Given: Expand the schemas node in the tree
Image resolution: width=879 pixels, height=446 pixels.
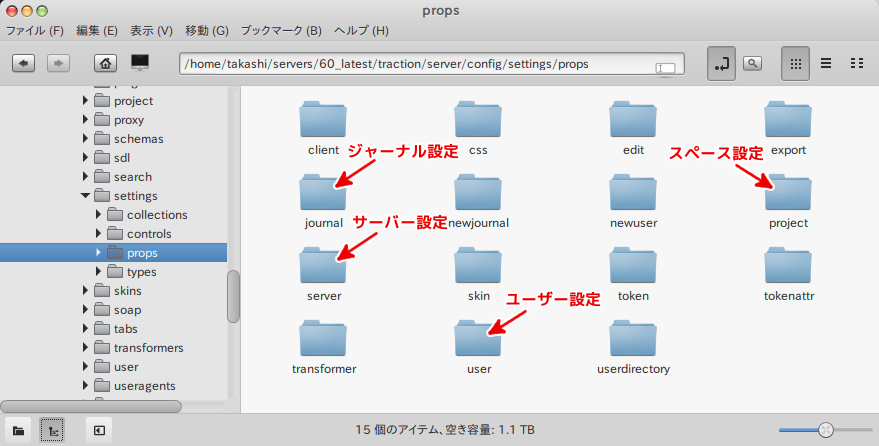Looking at the screenshot, I should [x=85, y=138].
